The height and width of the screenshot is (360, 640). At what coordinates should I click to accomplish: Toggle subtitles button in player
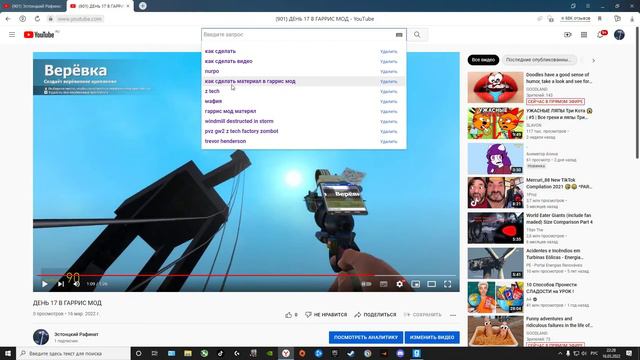pyautogui.click(x=383, y=284)
